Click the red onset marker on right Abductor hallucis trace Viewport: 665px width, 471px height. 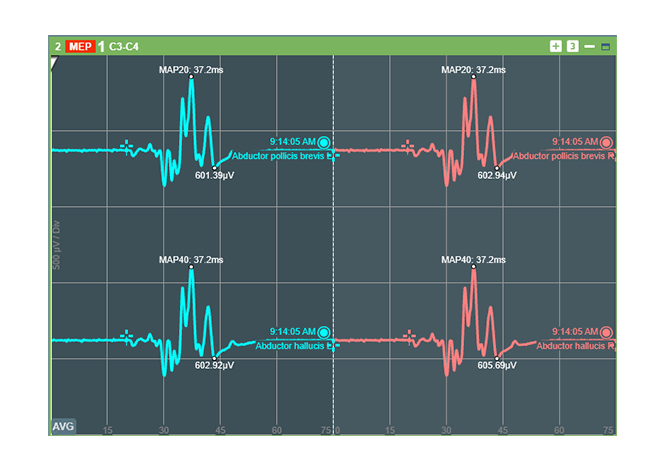point(408,334)
